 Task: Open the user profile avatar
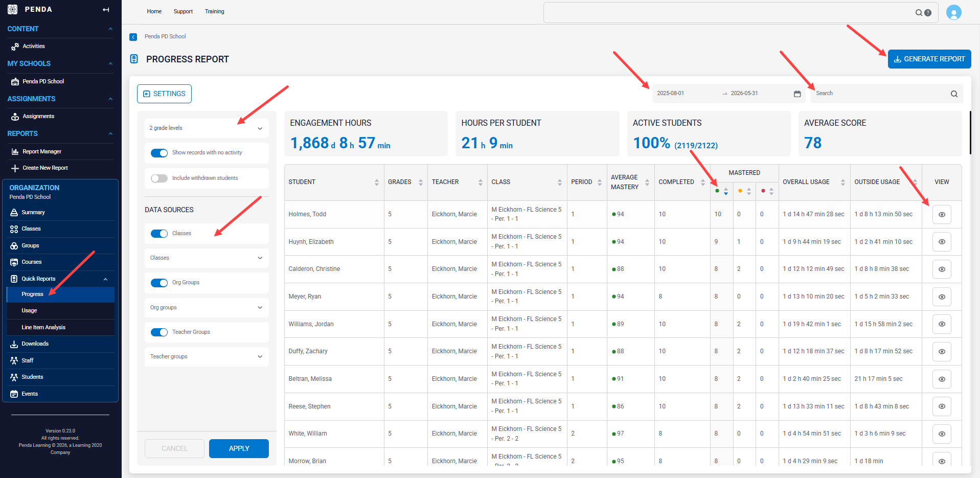coord(953,12)
